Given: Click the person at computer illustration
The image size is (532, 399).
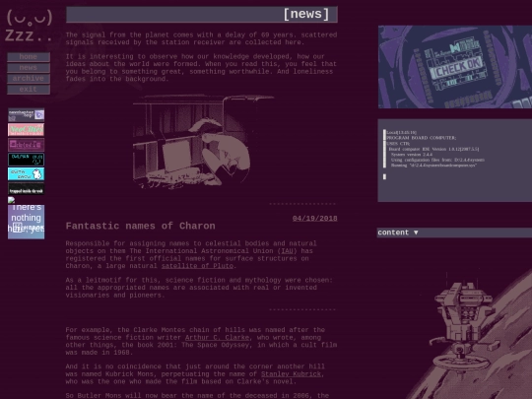Looking at the screenshot, I should (x=203, y=142).
